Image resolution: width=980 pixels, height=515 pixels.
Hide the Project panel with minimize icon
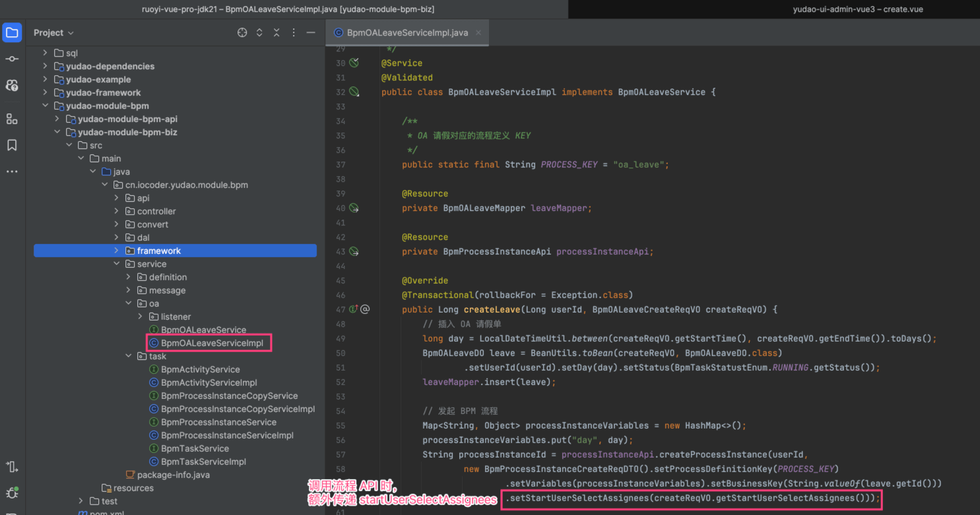[x=311, y=33]
